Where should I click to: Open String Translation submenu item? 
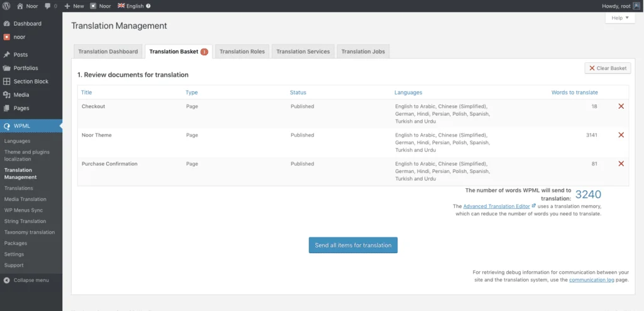[x=25, y=222]
